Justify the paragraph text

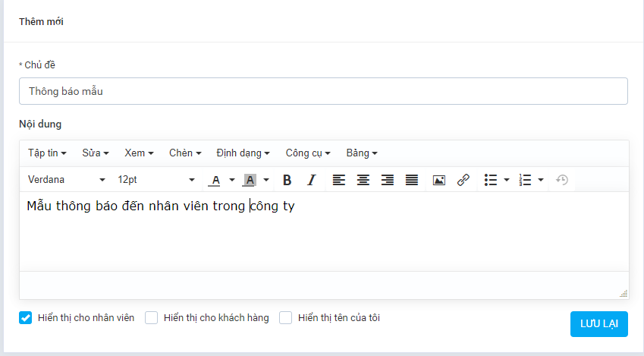click(412, 180)
